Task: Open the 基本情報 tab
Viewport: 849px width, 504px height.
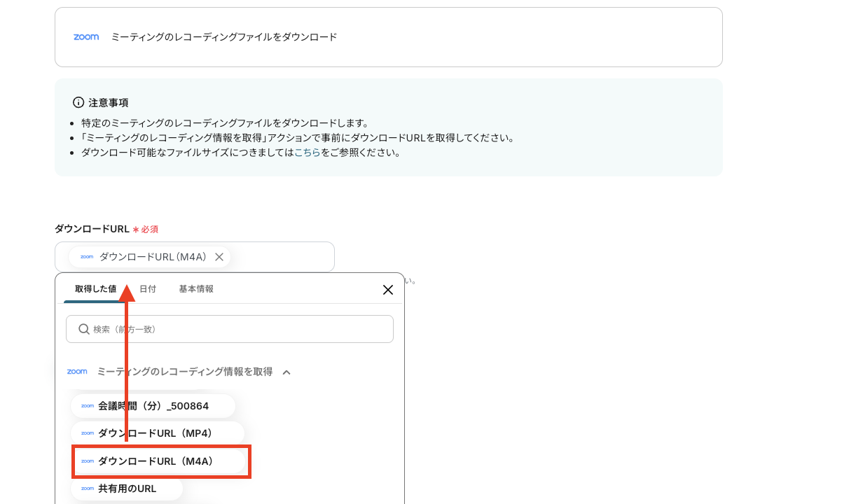Action: pyautogui.click(x=196, y=288)
